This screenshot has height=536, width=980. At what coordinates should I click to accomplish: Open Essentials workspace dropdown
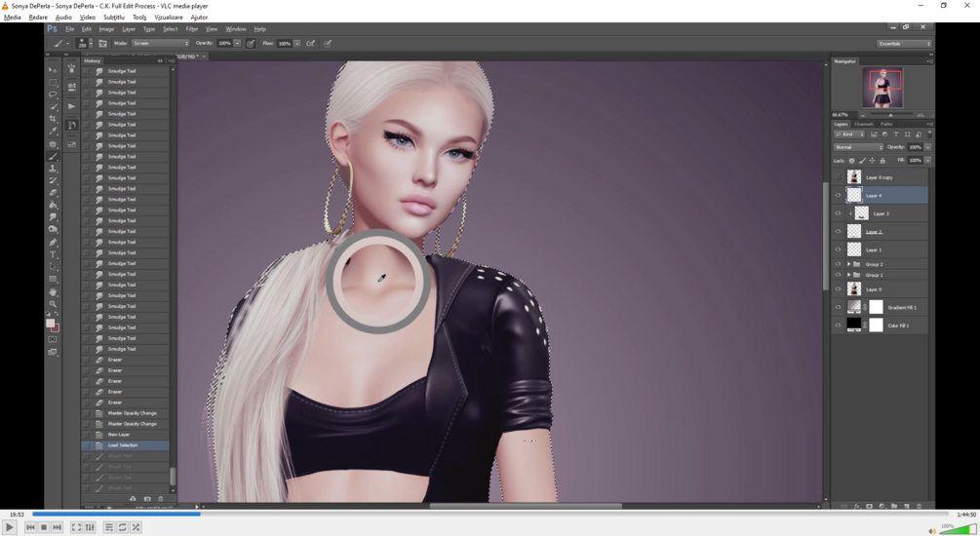(x=904, y=44)
